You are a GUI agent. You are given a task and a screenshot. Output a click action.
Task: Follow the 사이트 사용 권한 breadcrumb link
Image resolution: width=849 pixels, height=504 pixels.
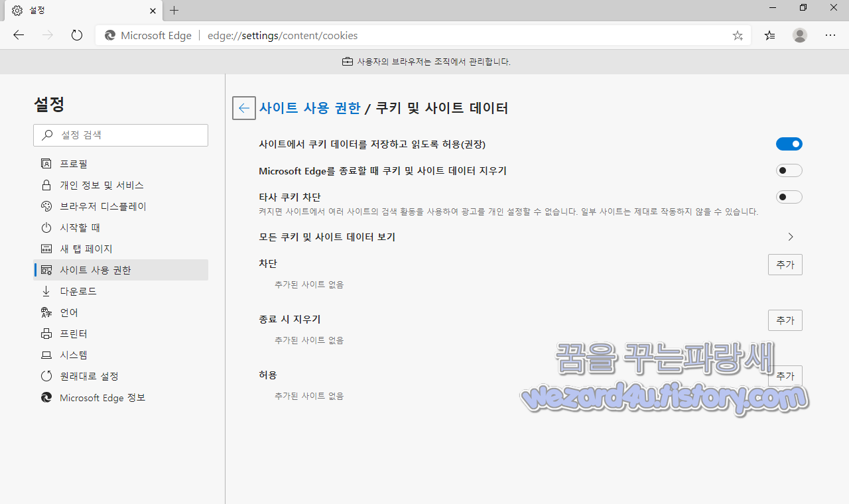pyautogui.click(x=310, y=108)
